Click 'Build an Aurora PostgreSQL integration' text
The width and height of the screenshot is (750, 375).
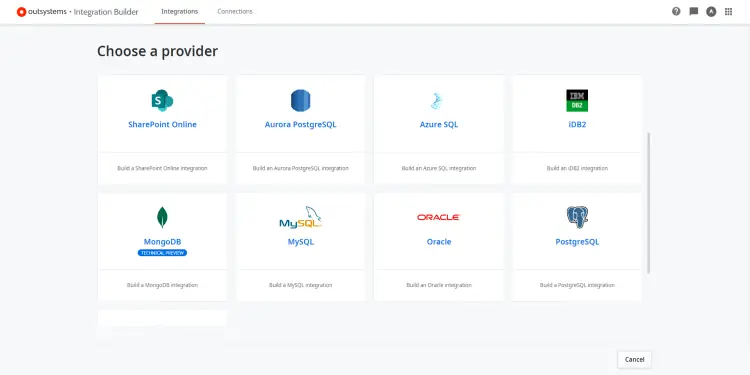pyautogui.click(x=300, y=168)
